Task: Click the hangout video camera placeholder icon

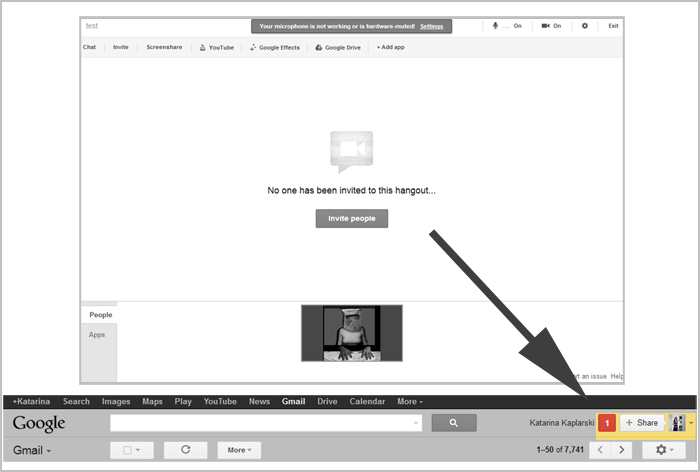Action: tap(351, 151)
